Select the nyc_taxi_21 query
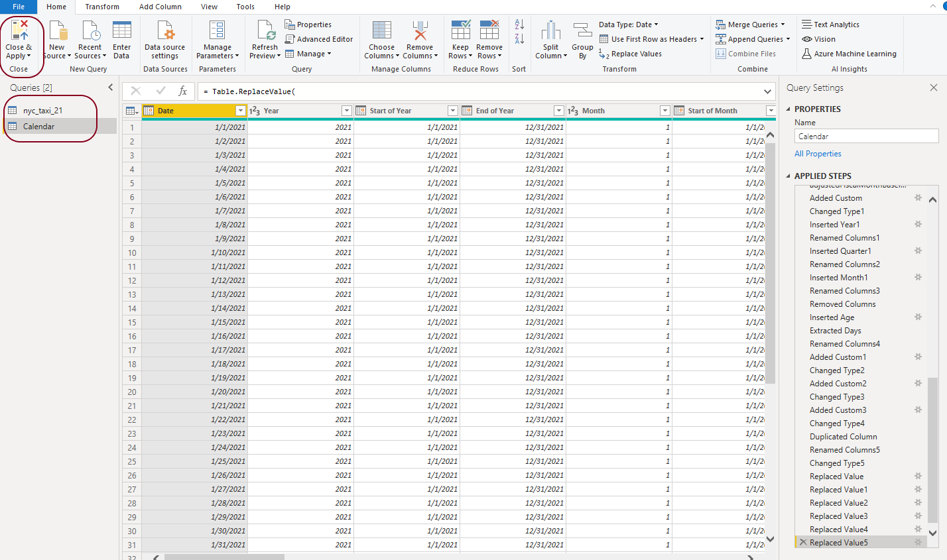Screen dimensions: 947x560 pyautogui.click(x=42, y=111)
